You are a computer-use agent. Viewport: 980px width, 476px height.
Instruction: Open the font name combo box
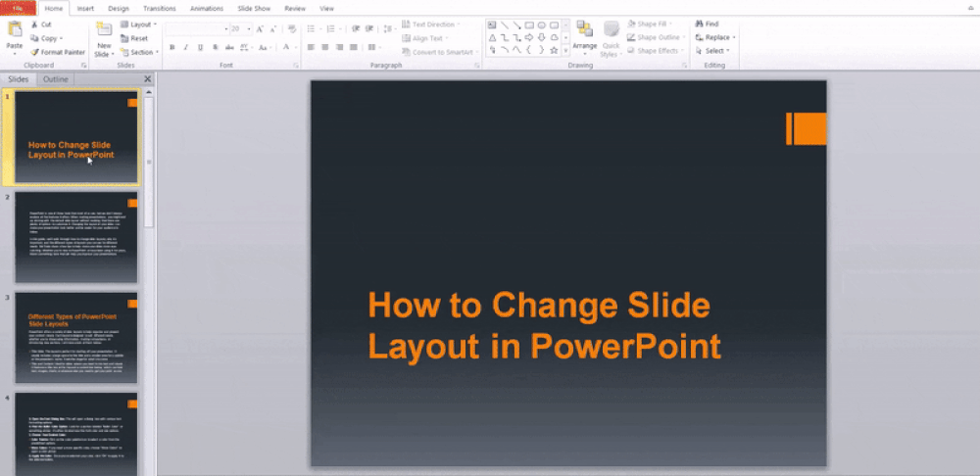[197, 28]
